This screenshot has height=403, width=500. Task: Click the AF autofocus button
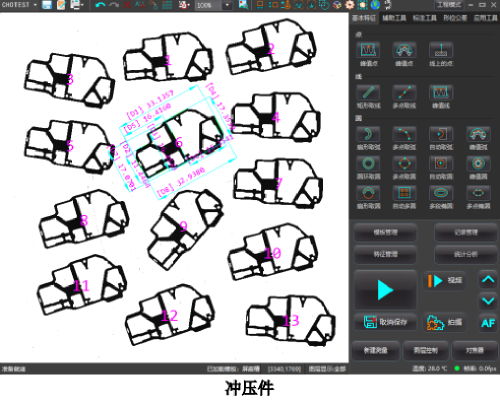[488, 323]
